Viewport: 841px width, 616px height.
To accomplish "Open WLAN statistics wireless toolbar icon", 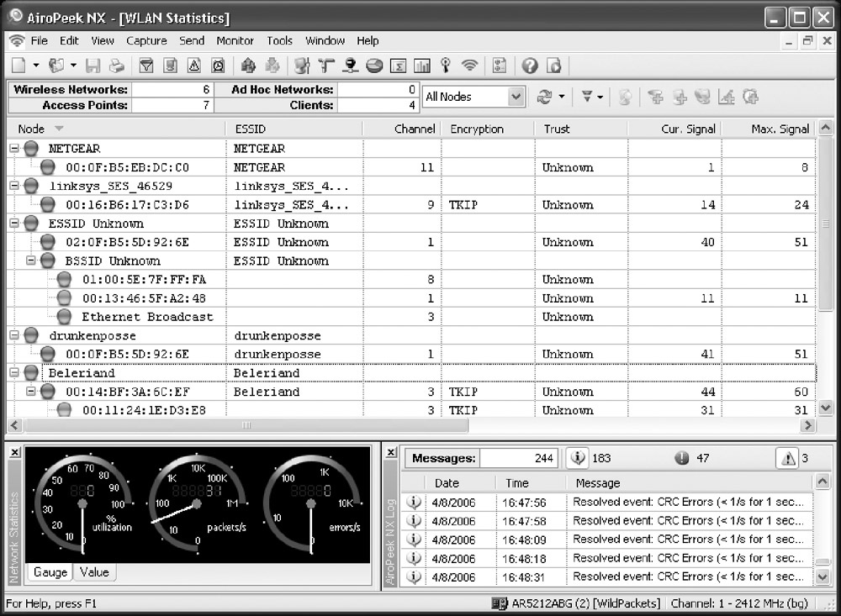I will [470, 66].
